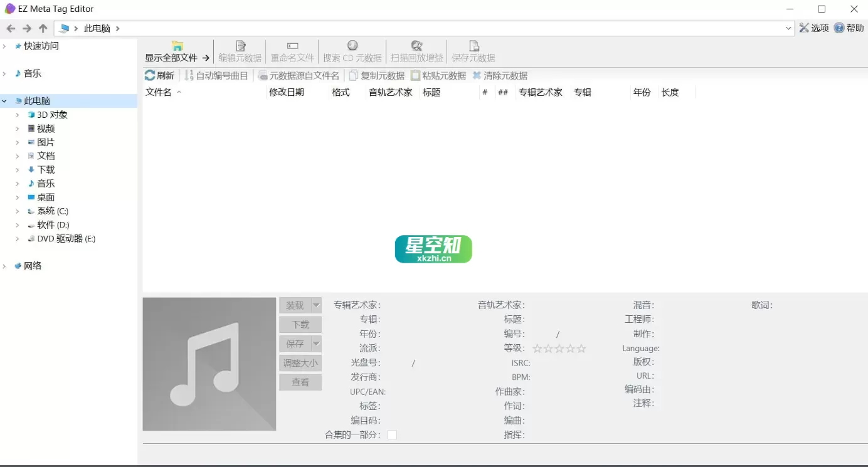868x467 pixels.
Task: Start 扫描回放增益 scan
Action: coord(416,51)
